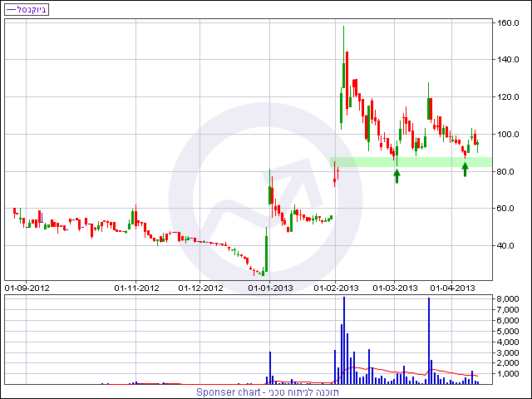The width and height of the screenshot is (532, 399).
Task: Select the 01-09-2012 date axis label
Action: click(27, 288)
